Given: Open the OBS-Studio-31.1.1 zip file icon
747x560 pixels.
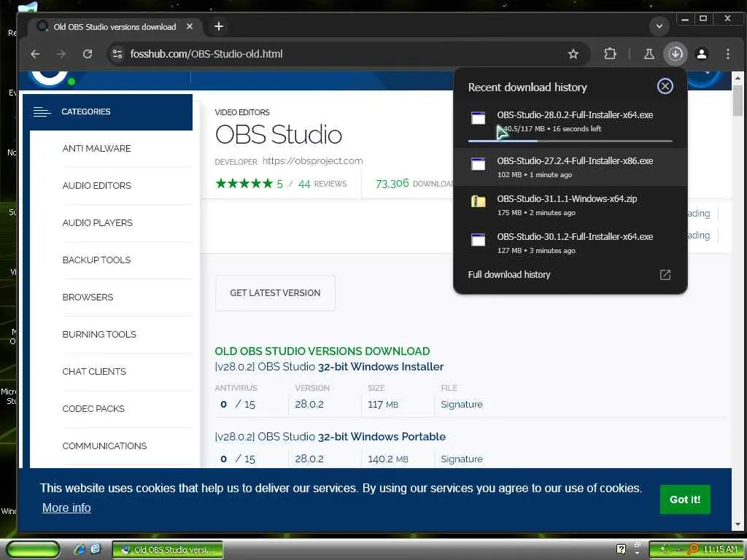Looking at the screenshot, I should [x=479, y=201].
